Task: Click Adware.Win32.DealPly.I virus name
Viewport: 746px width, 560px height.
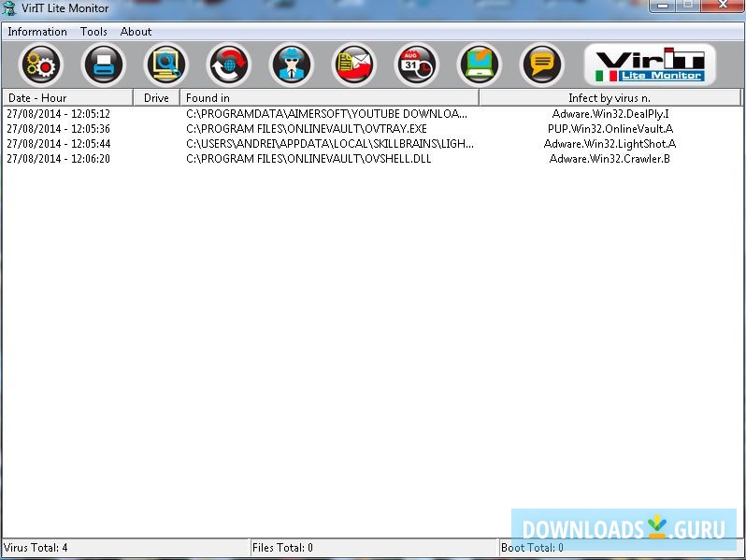Action: point(610,114)
